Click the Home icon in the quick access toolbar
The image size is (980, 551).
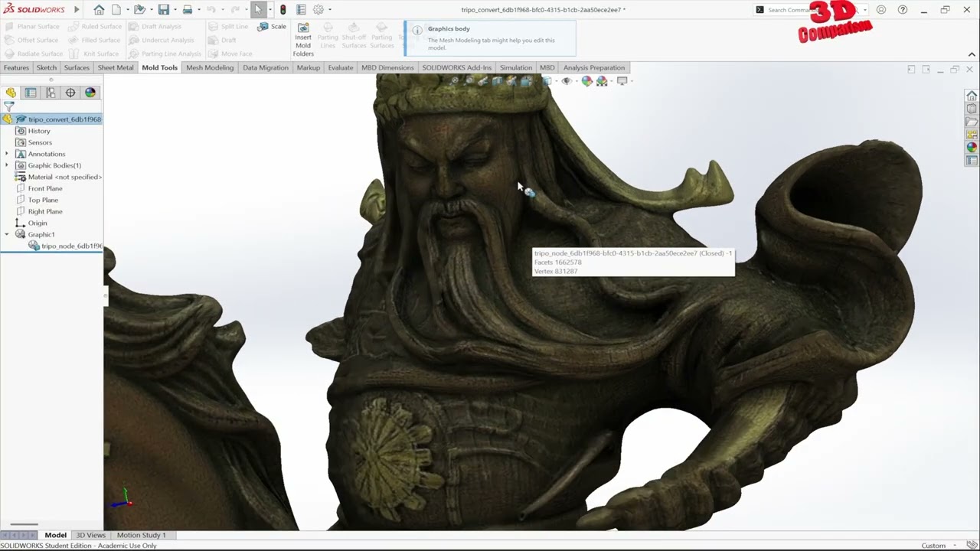(x=99, y=10)
